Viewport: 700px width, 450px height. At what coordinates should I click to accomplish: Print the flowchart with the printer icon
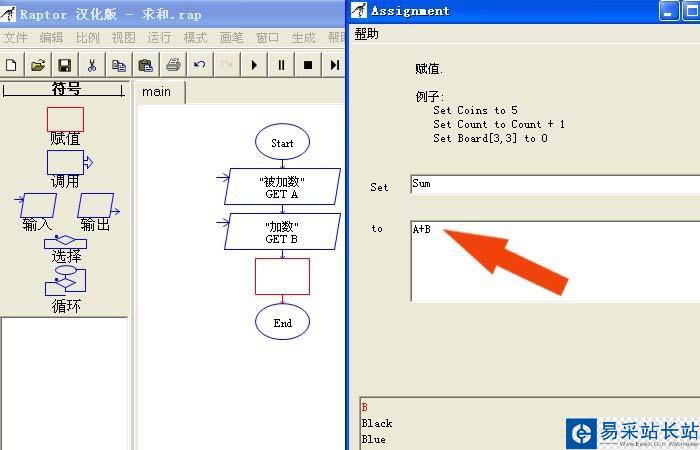click(173, 65)
